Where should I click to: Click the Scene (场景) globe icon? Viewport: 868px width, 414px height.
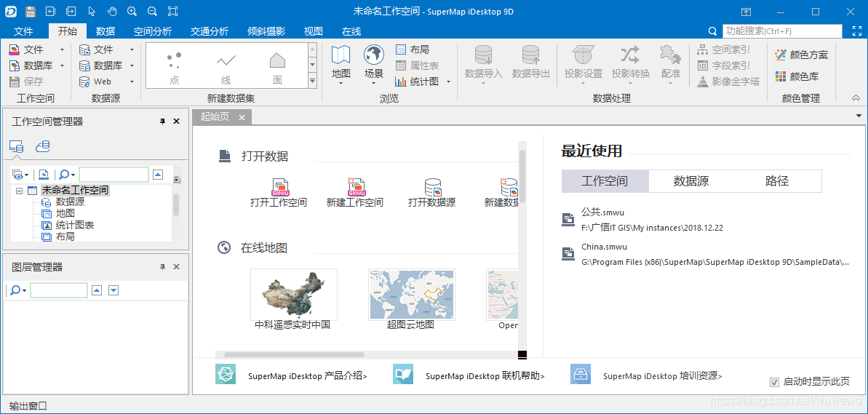(x=374, y=55)
